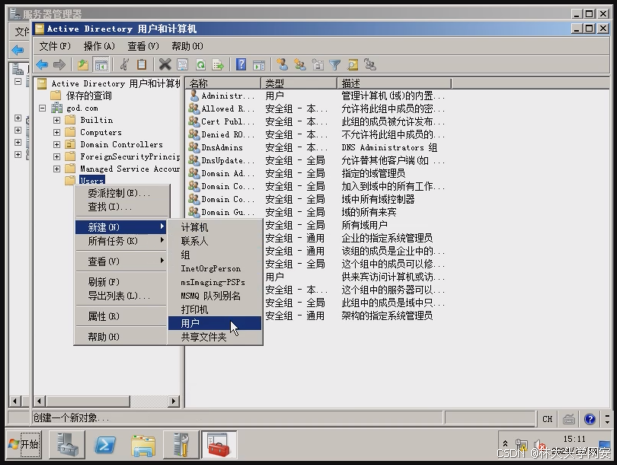Open the 操作(A) menu
The width and height of the screenshot is (617, 465).
point(99,46)
